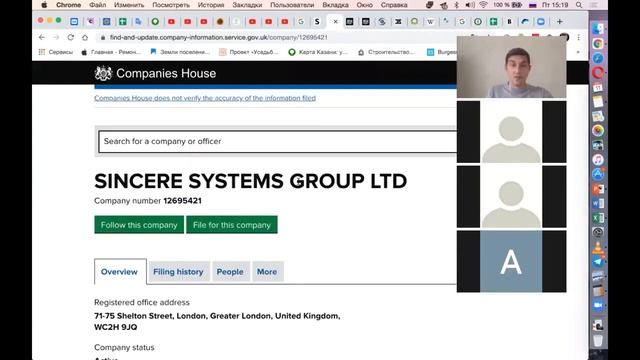640x360 pixels.
Task: Open Земли поселени bookmark
Action: pyautogui.click(x=180, y=52)
